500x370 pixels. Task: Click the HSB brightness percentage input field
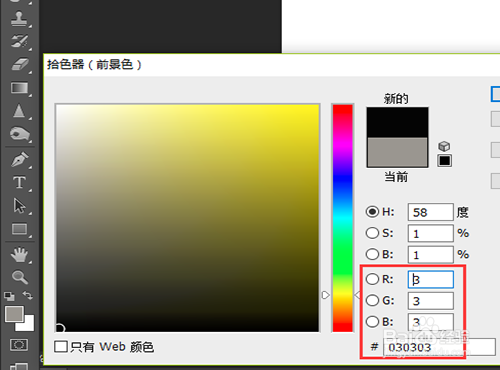pyautogui.click(x=430, y=255)
